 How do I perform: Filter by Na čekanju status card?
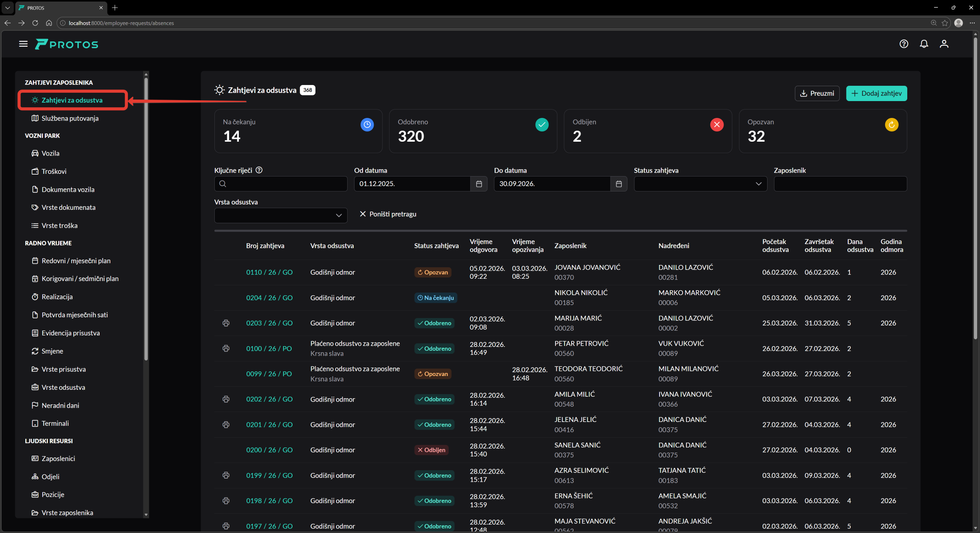[298, 131]
